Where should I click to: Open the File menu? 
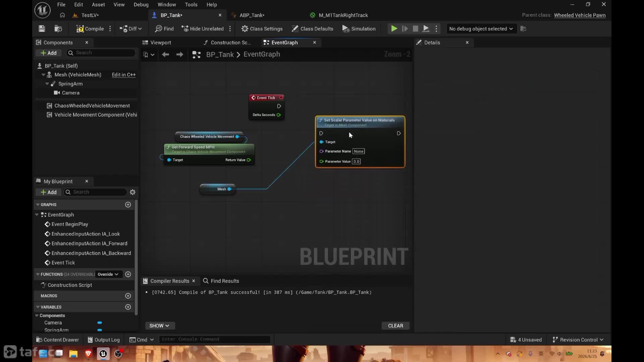[x=61, y=4]
